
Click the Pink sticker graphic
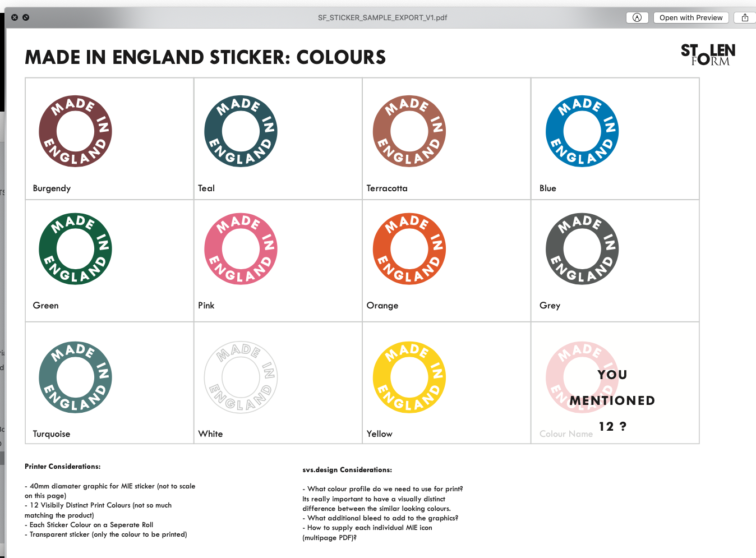[x=241, y=249]
